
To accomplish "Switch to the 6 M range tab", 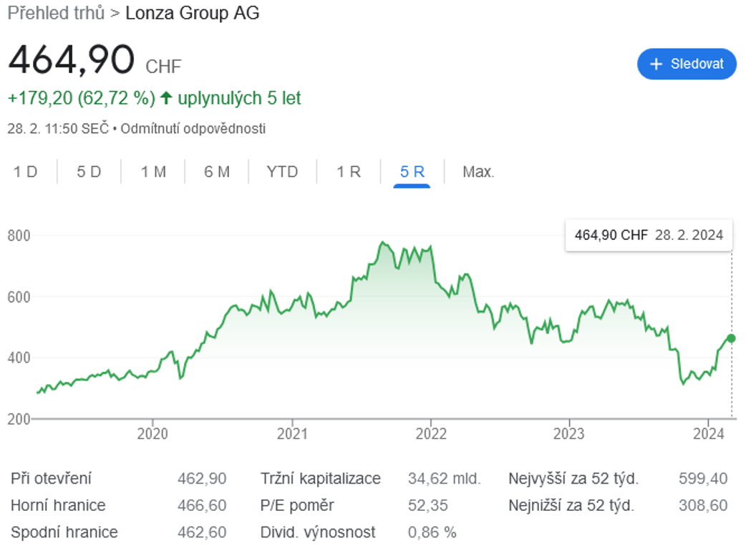I will (x=217, y=172).
